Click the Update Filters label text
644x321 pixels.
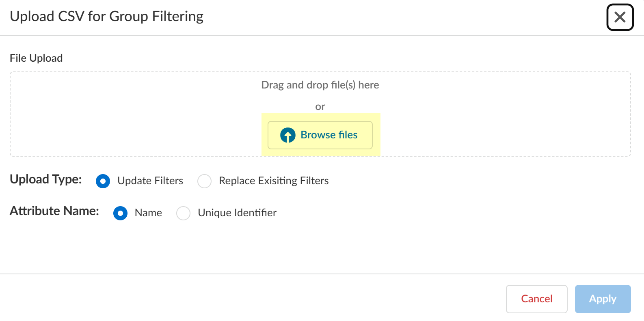[x=150, y=181]
